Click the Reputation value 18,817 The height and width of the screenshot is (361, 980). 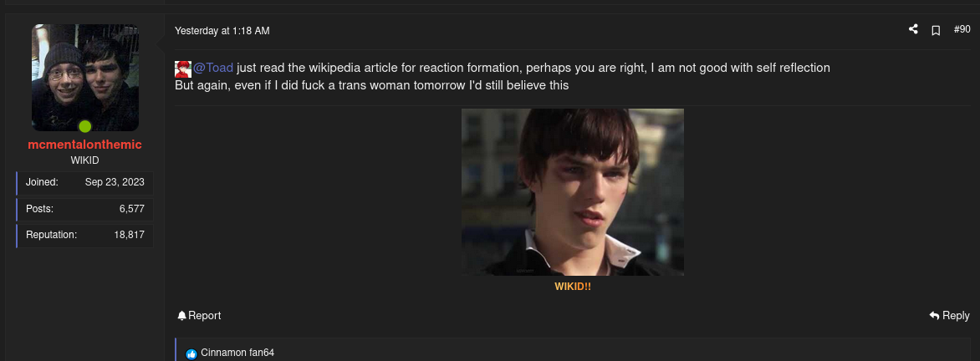coord(130,235)
